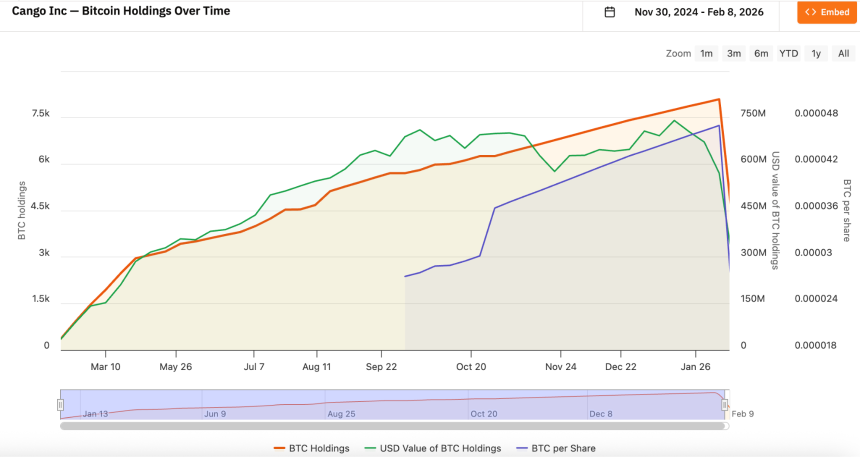Screen dimensions: 860x457
Task: Click the purple BTC per Share legend marker
Action: click(523, 448)
